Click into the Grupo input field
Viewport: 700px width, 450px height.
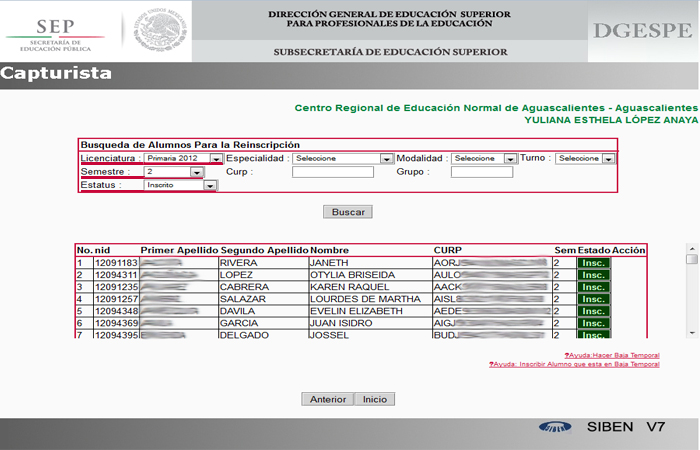(x=482, y=172)
